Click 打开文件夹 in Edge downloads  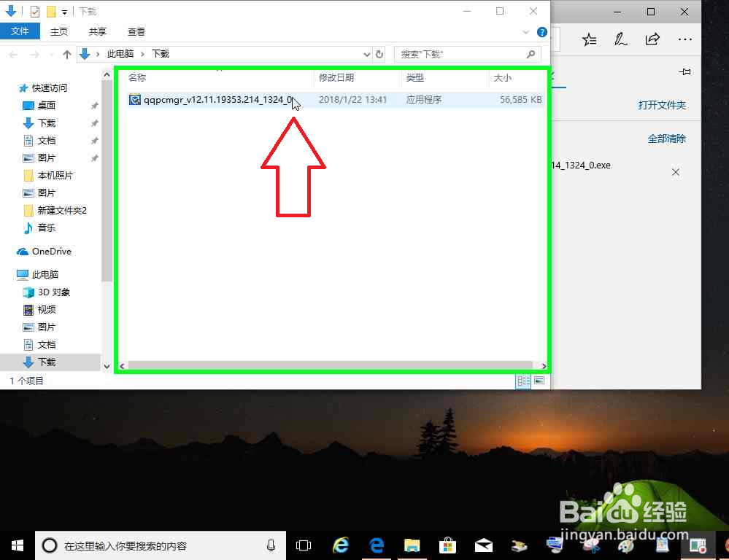pyautogui.click(x=662, y=105)
